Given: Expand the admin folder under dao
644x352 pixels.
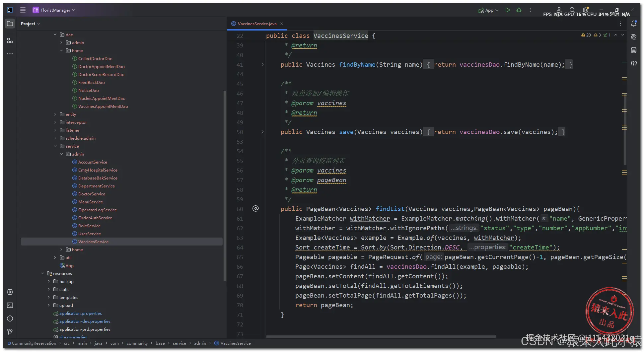Looking at the screenshot, I should click(x=61, y=42).
